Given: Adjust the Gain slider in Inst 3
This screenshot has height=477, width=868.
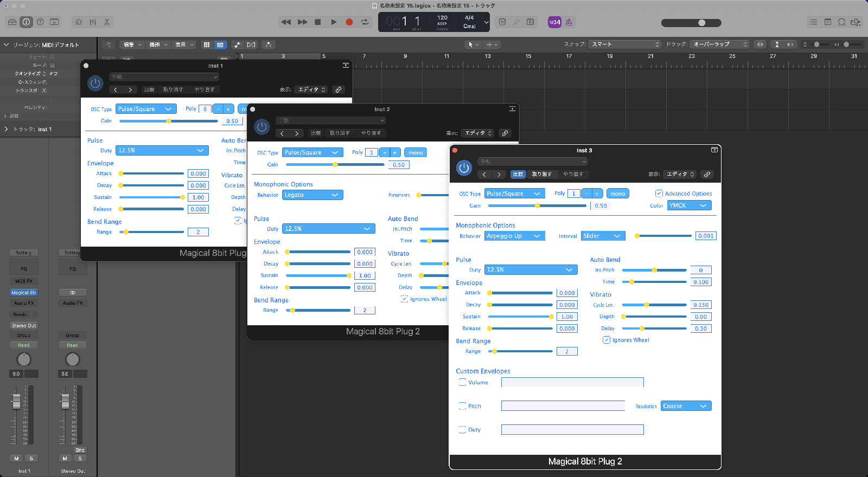Looking at the screenshot, I should (537, 206).
